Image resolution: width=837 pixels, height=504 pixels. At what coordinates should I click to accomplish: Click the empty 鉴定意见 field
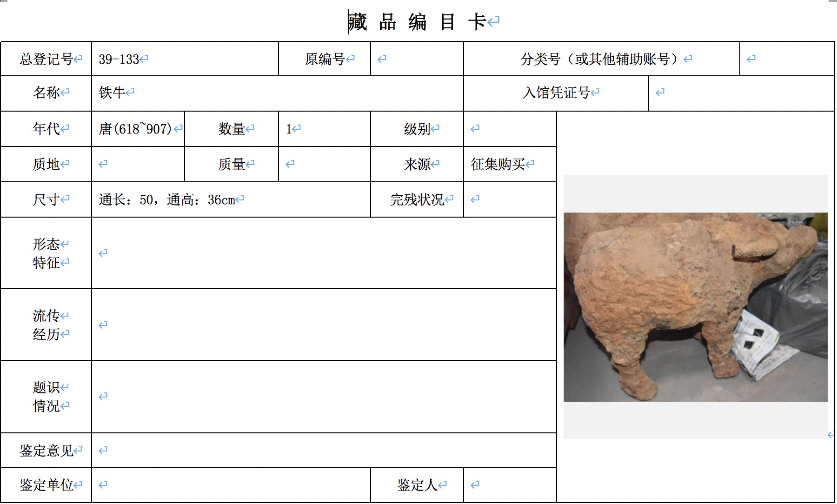[x=324, y=450]
